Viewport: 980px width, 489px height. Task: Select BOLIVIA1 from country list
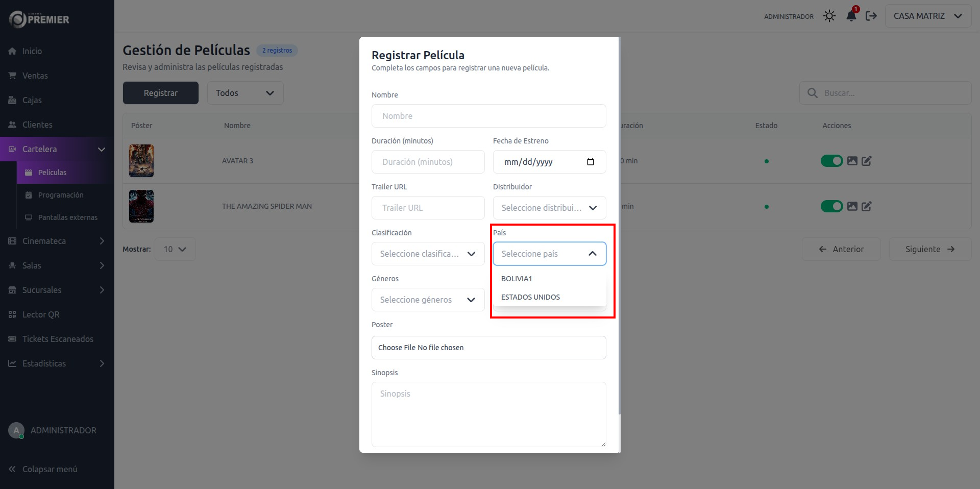point(517,279)
